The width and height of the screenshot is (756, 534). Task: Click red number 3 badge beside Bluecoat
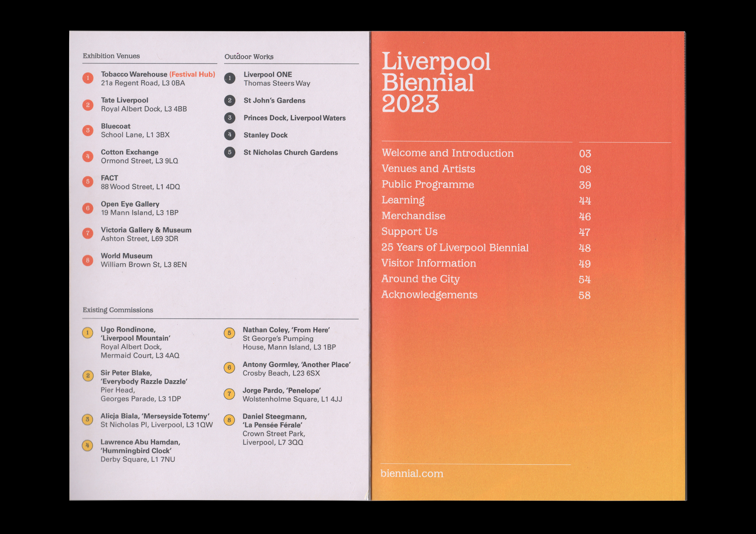pyautogui.click(x=88, y=130)
